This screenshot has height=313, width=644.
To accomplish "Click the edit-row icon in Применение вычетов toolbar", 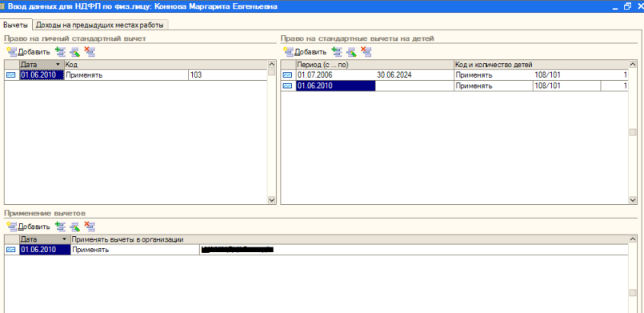I will pyautogui.click(x=74, y=227).
